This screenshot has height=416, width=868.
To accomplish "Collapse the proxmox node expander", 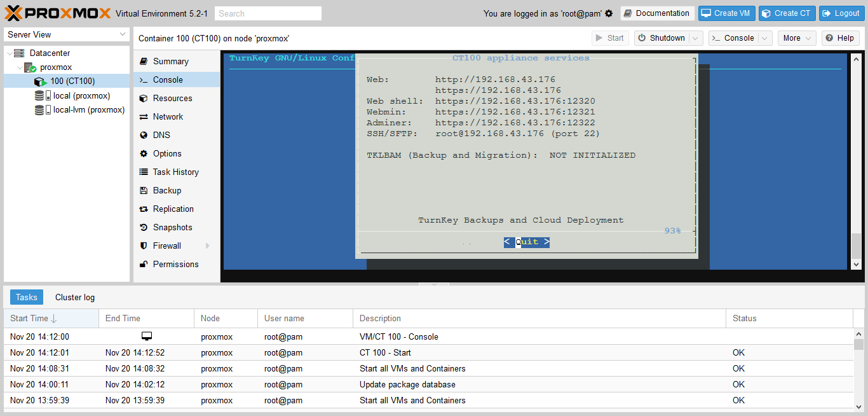I will click(20, 67).
